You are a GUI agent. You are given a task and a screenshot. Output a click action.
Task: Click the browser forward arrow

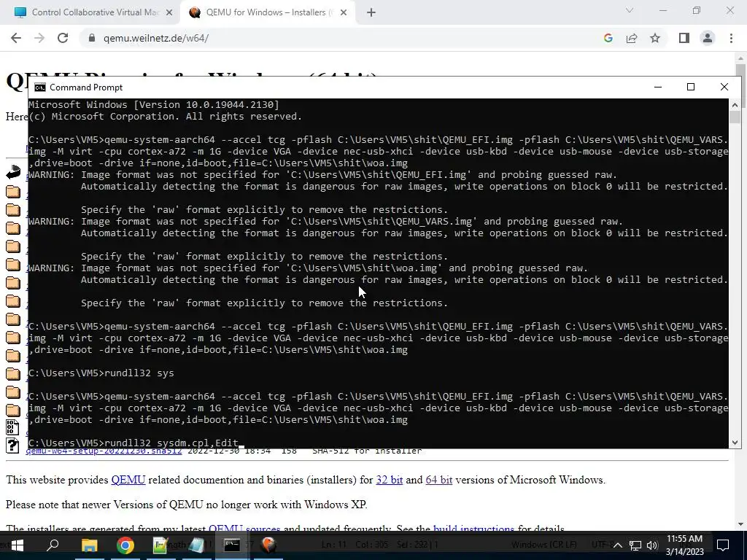pyautogui.click(x=39, y=38)
